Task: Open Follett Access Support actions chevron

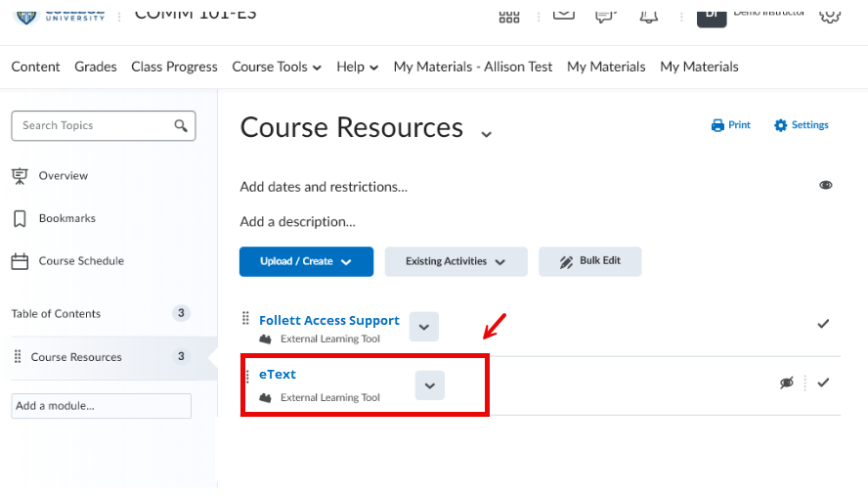Action: click(424, 327)
